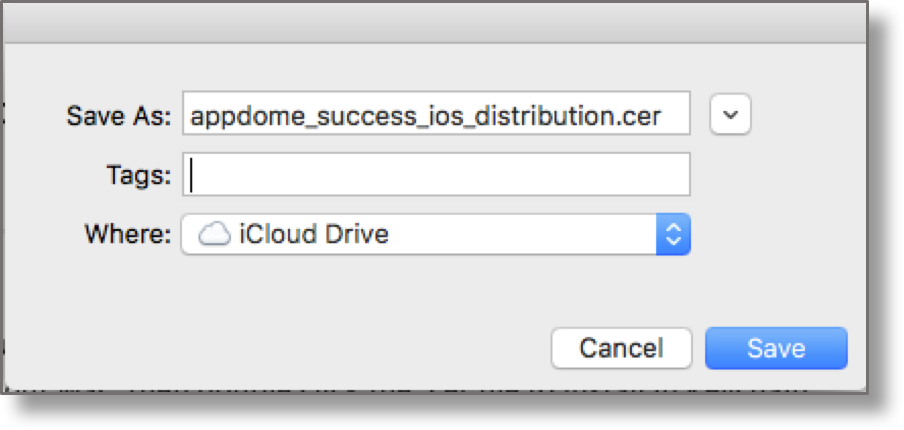
Task: Click inside the Tags text field
Action: [436, 175]
